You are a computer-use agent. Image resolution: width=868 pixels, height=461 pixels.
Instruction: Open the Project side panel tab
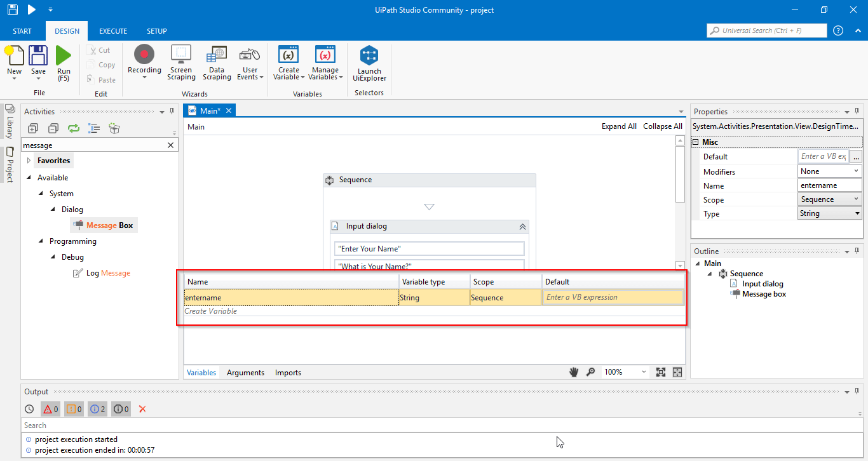10,165
